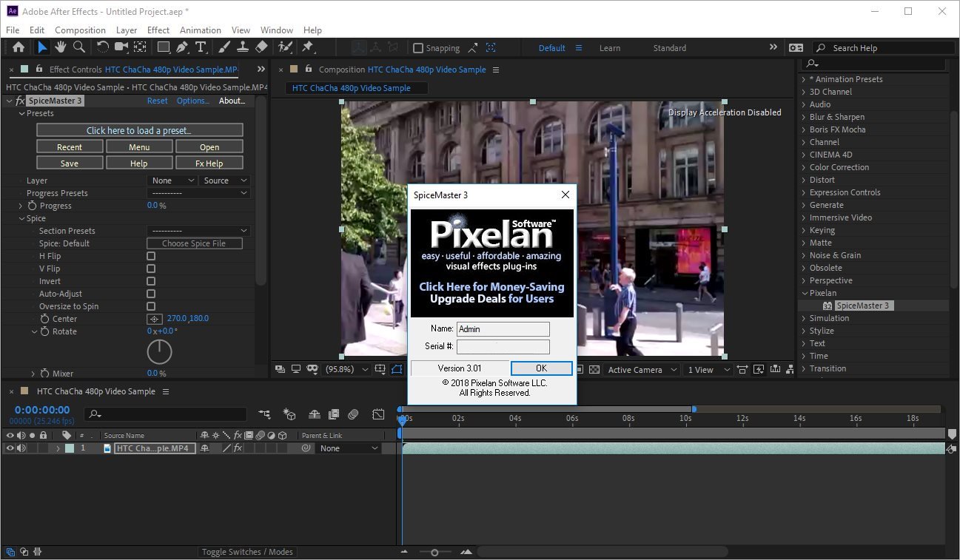Viewport: 960px width, 560px height.
Task: Select the Unified Camera tool
Action: tap(121, 47)
